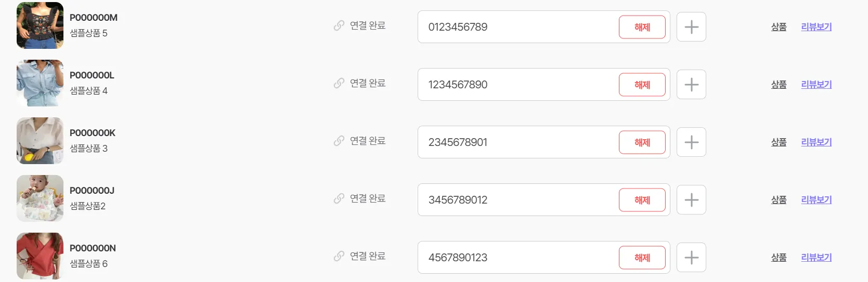Screen dimensions: 868x282
Task: Open 리뷰보기 for 샘플상품 5
Action: (x=816, y=27)
